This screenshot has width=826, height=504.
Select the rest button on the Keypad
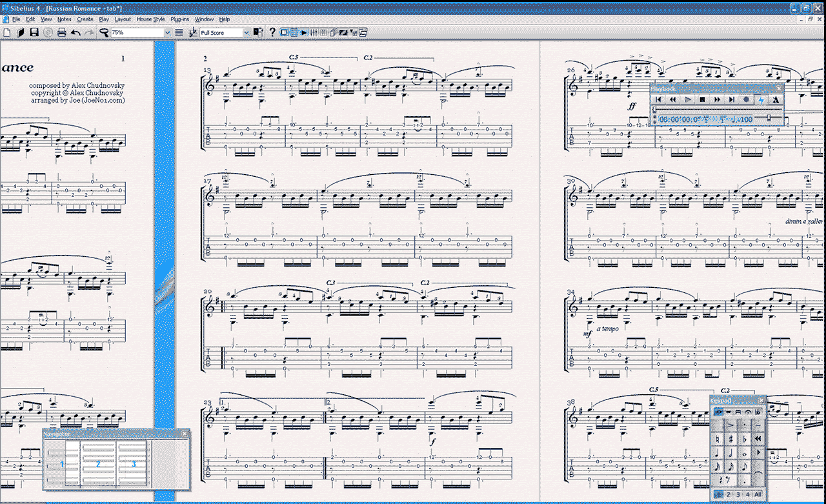[724, 479]
